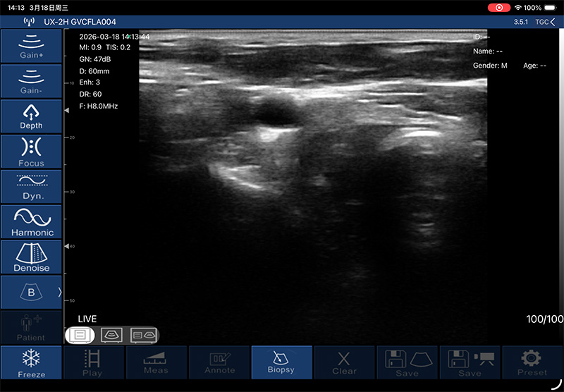
Task: Open the Meas measurement tool
Action: (x=156, y=362)
